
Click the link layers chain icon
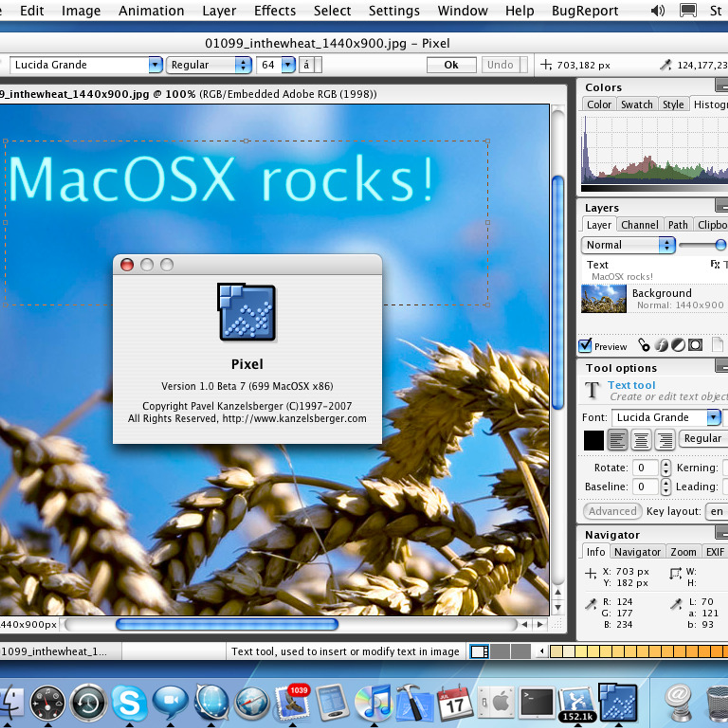[x=644, y=345]
